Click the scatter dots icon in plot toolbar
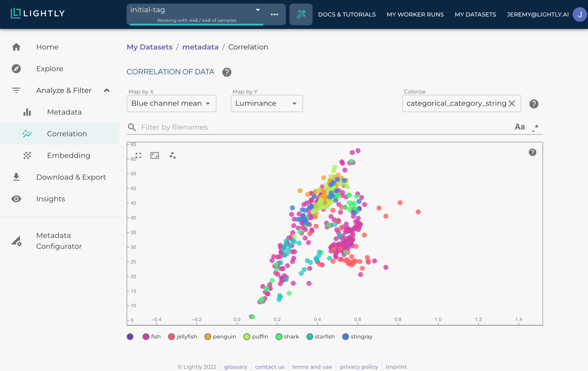 173,155
